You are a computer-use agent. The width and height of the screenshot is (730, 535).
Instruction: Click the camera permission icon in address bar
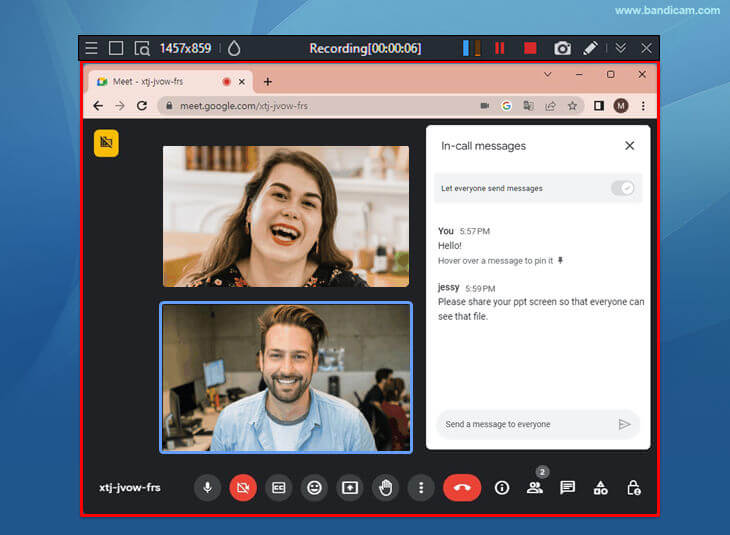coord(485,106)
